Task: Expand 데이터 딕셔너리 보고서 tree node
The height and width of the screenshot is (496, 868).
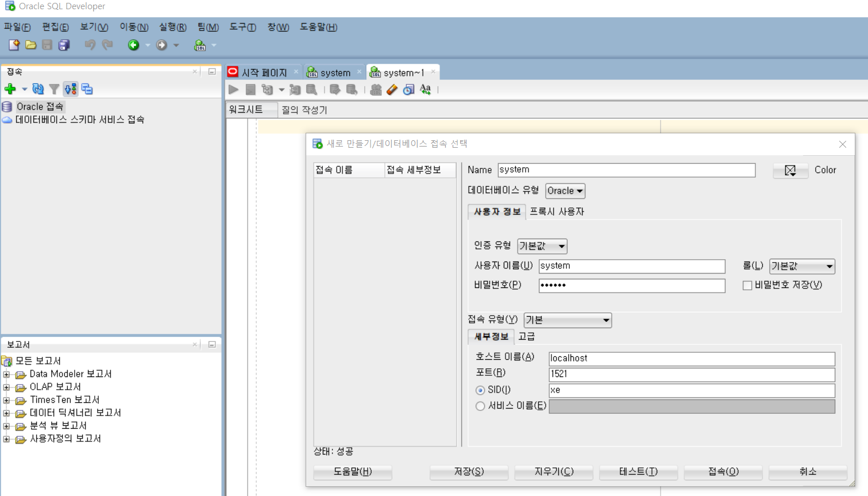Action: point(6,413)
